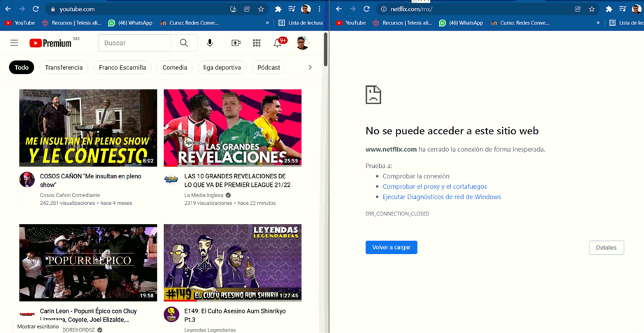Click the YouTube page vertical scrollbar

[326, 50]
